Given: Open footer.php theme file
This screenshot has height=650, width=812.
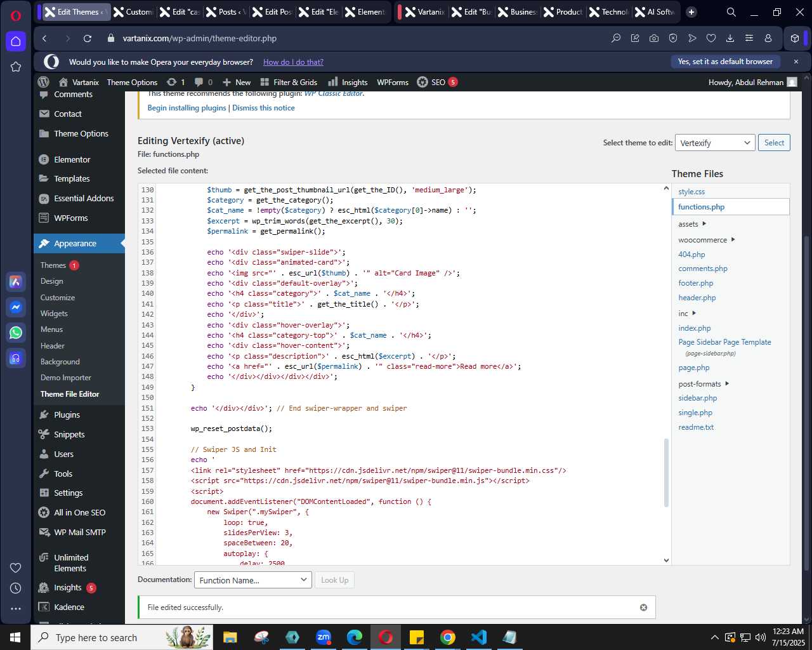Looking at the screenshot, I should point(696,283).
